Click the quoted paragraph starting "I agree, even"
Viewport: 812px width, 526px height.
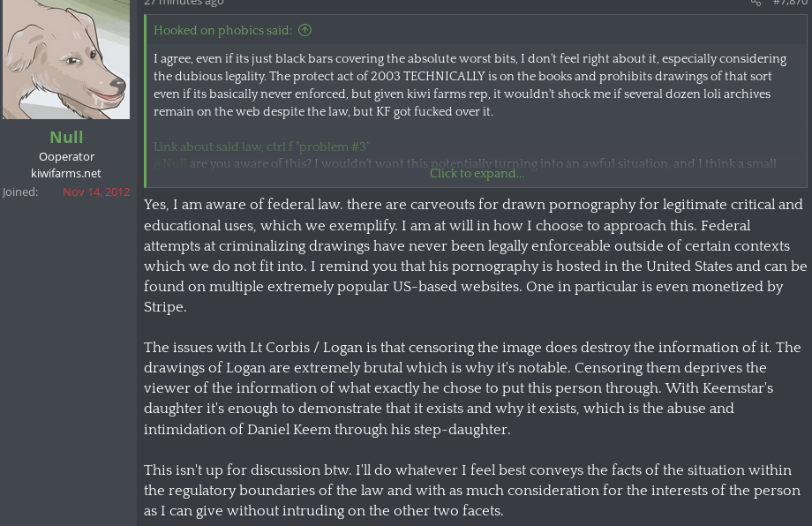[x=468, y=85]
